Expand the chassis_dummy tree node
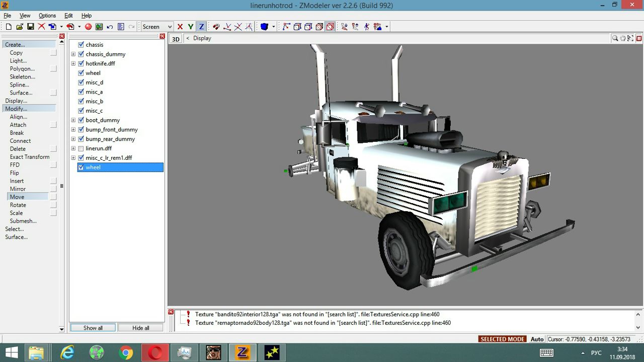Viewport: 644px width, 362px height. click(73, 54)
